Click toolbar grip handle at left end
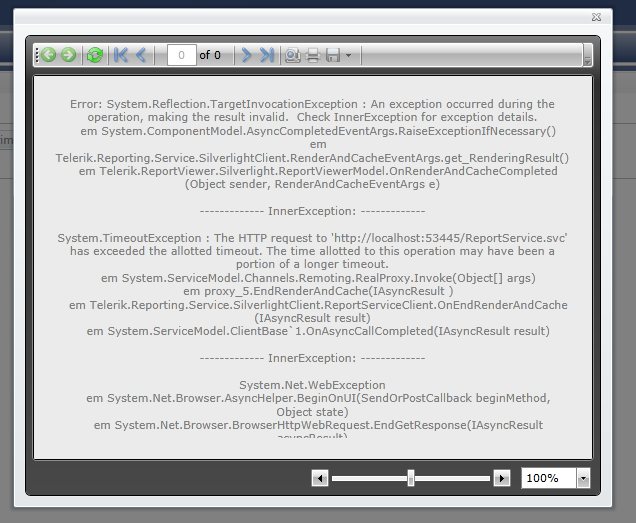636x523 pixels. pyautogui.click(x=37, y=55)
